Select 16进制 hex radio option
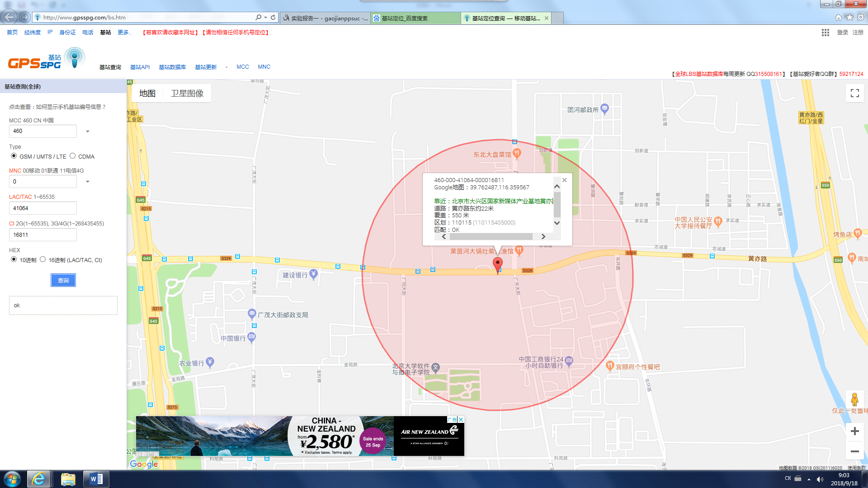 43,259
